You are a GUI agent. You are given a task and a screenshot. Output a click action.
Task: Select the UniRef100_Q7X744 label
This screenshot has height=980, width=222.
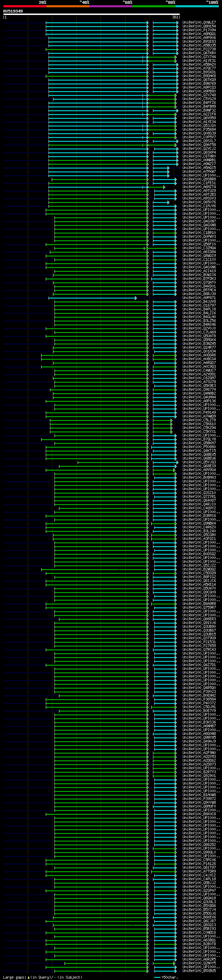199,57
